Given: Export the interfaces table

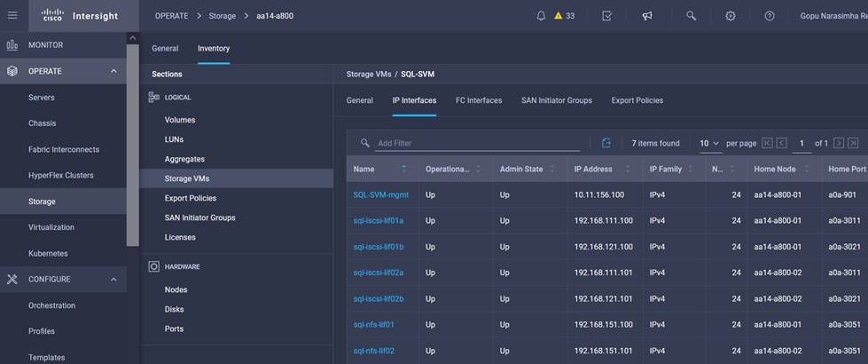Looking at the screenshot, I should [606, 143].
